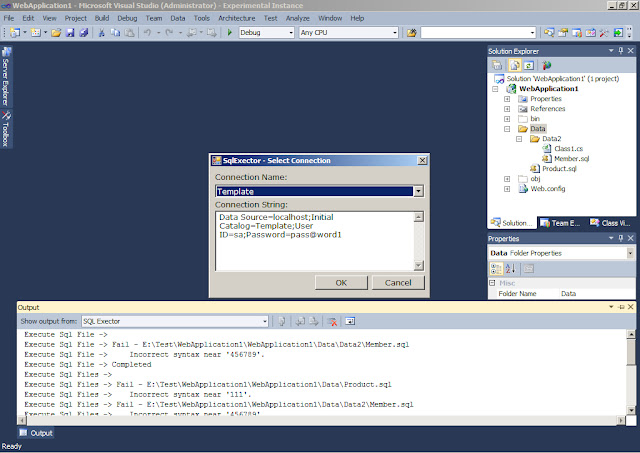The height and width of the screenshot is (453, 640).
Task: Open the File menu
Action: click(x=9, y=18)
